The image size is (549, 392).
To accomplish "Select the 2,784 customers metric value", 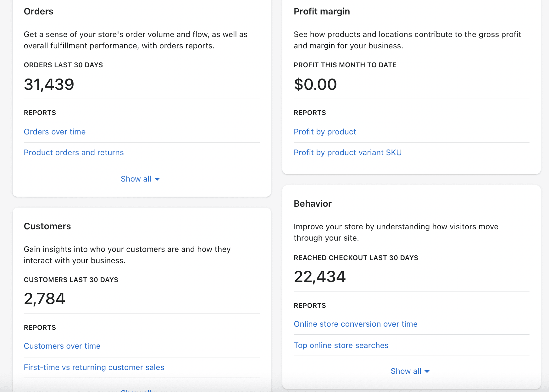I will coord(44,298).
